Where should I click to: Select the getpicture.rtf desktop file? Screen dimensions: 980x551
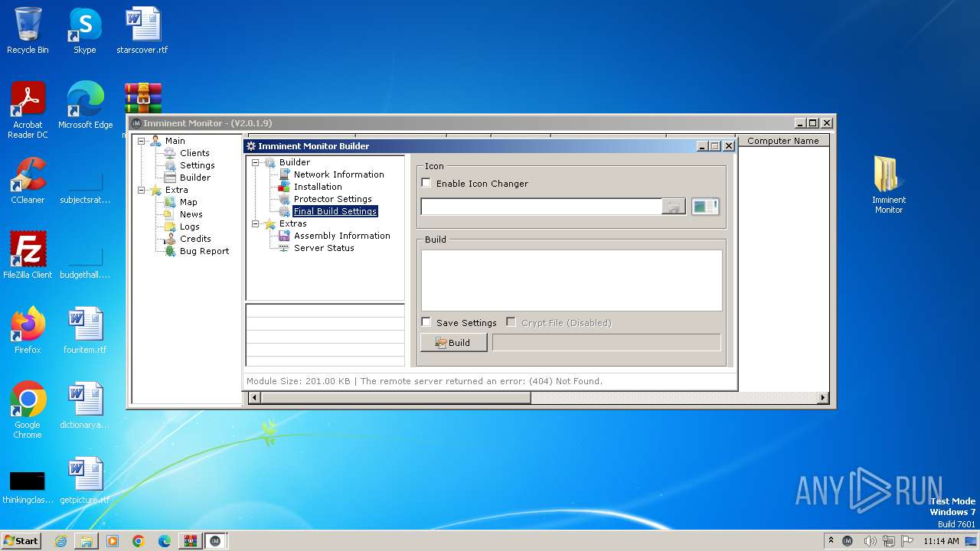point(85,481)
